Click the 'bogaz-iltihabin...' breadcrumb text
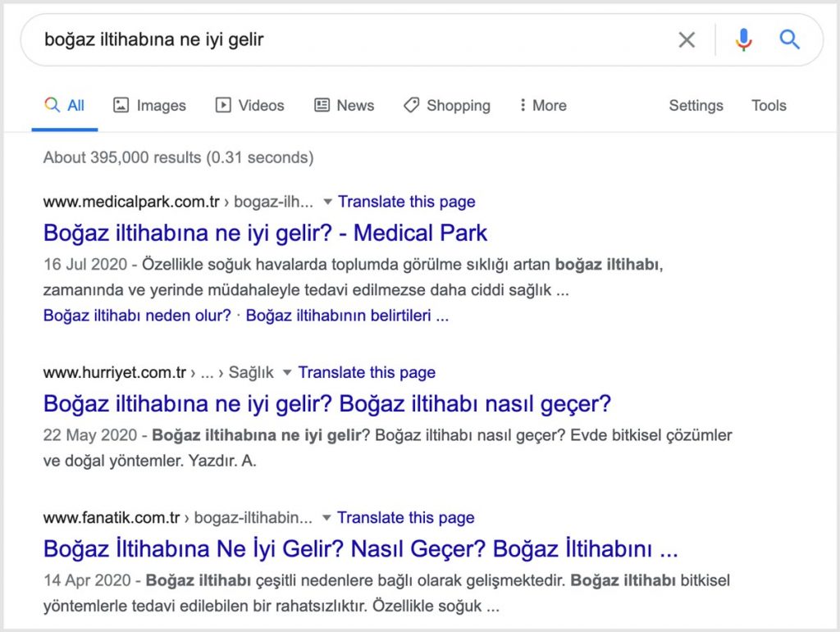This screenshot has height=632, width=840. pos(253,517)
